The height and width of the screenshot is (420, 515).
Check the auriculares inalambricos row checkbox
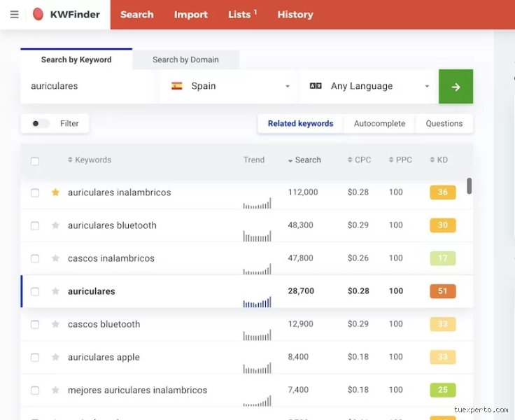pos(35,192)
